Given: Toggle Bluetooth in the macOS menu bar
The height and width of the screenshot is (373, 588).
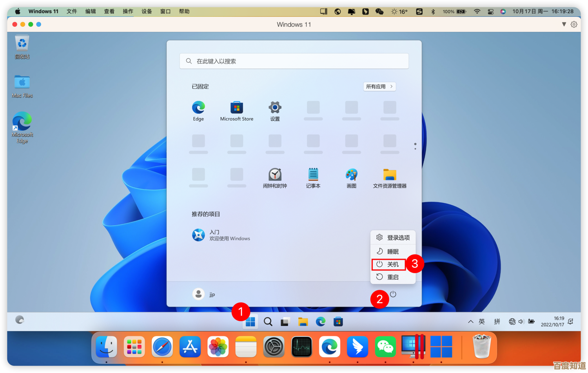Looking at the screenshot, I should click(x=433, y=11).
